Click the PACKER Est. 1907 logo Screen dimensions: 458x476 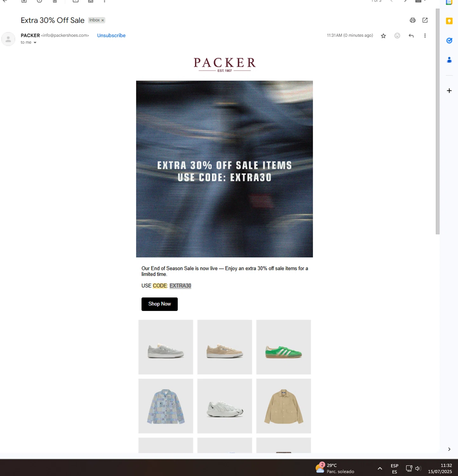click(x=225, y=64)
